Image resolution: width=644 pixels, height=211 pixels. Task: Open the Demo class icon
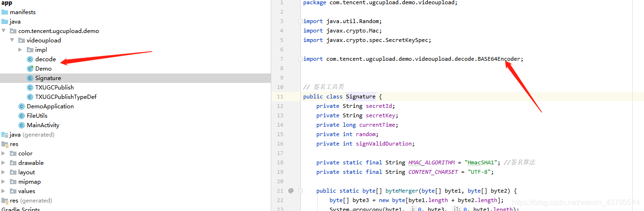(30, 69)
